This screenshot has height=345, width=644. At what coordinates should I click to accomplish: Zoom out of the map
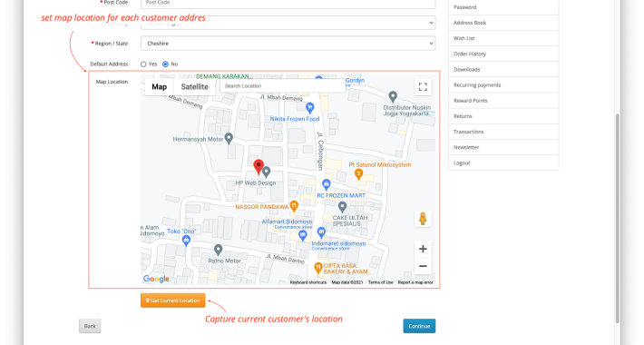[423, 266]
